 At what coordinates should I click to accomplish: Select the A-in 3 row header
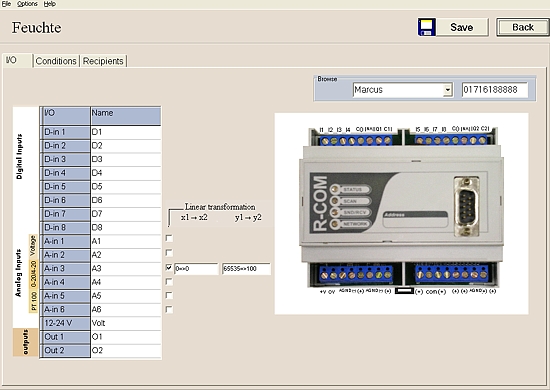(65, 269)
